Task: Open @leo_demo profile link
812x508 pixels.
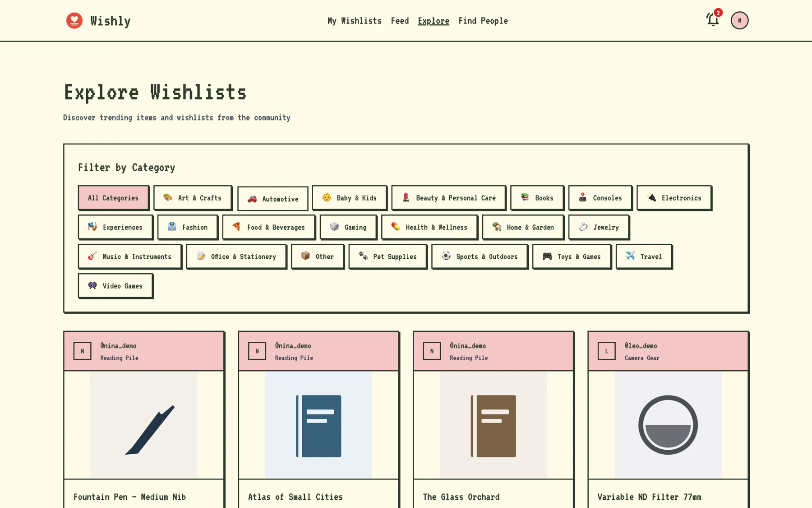Action: 641,346
